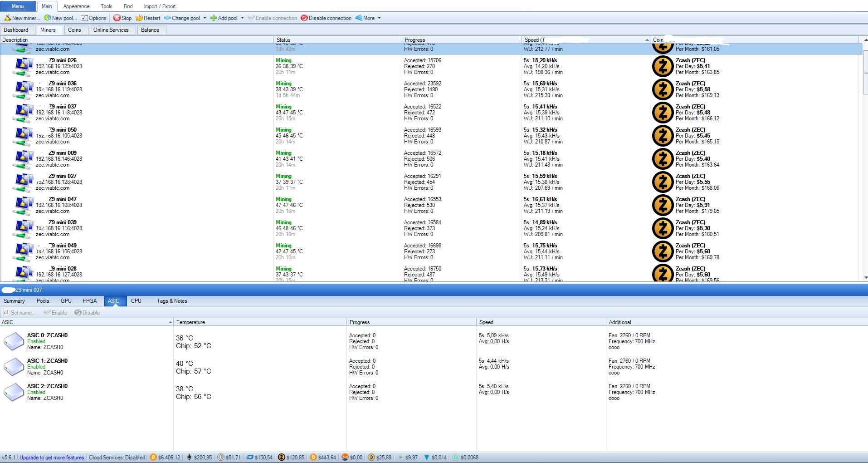The height and width of the screenshot is (463, 868).
Task: Click the Upgrade to get more features link
Action: pyautogui.click(x=52, y=458)
